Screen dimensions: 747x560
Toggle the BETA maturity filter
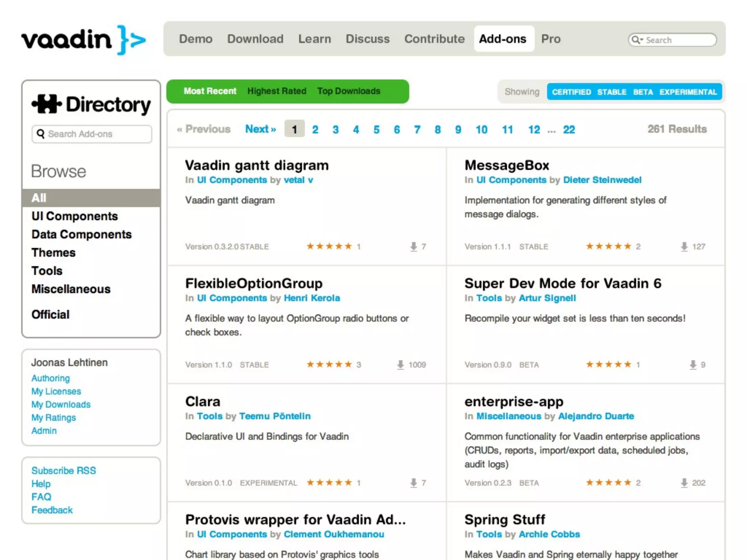[643, 92]
